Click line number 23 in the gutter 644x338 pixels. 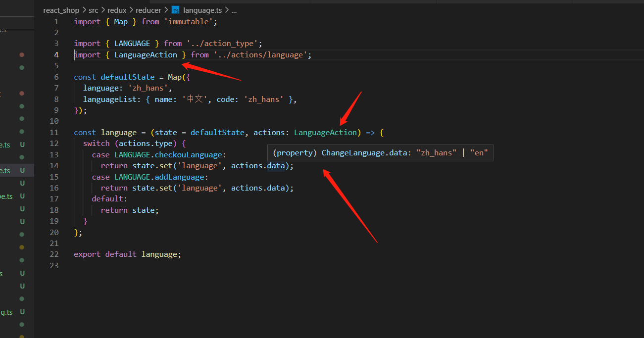(54, 266)
